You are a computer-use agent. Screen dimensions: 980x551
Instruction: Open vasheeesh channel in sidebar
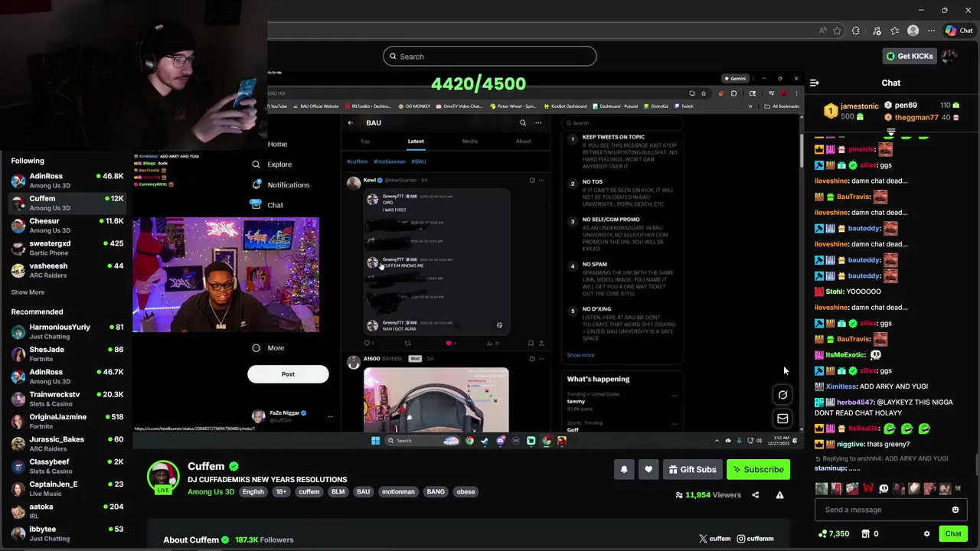click(x=67, y=270)
